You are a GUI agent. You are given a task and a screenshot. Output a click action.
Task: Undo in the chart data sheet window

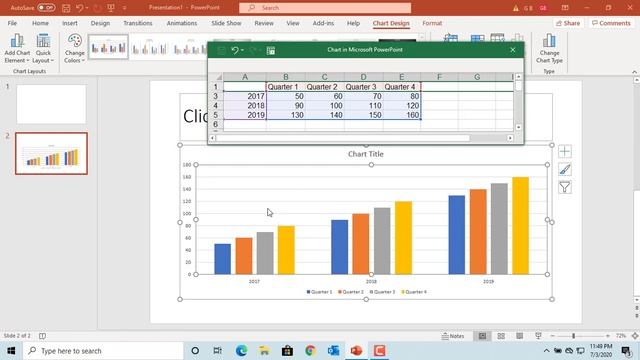235,50
